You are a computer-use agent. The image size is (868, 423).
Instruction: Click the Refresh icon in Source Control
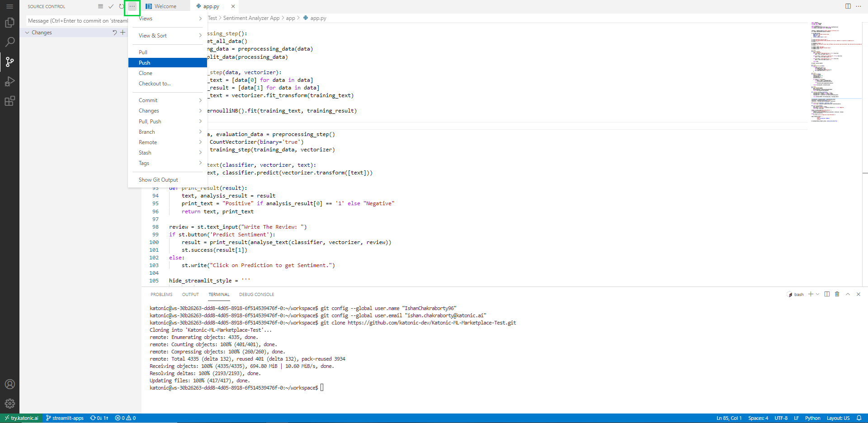click(121, 6)
